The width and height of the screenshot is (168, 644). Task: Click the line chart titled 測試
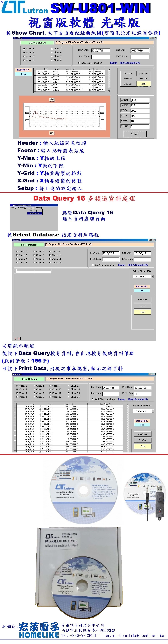coord(65,117)
